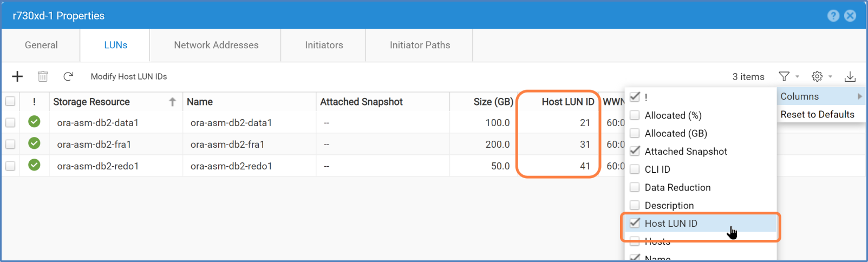Open the help question mark icon
Screen dimensions: 868x262
click(x=833, y=16)
